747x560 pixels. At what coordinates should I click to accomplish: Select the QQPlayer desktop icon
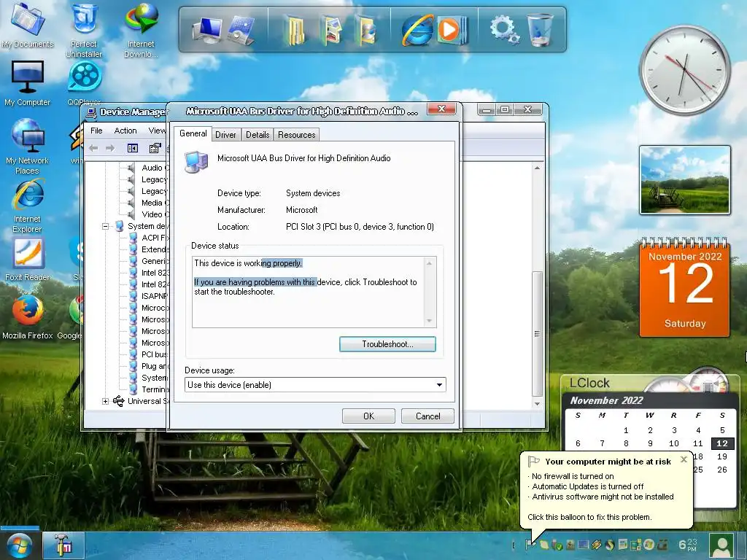coord(85,82)
